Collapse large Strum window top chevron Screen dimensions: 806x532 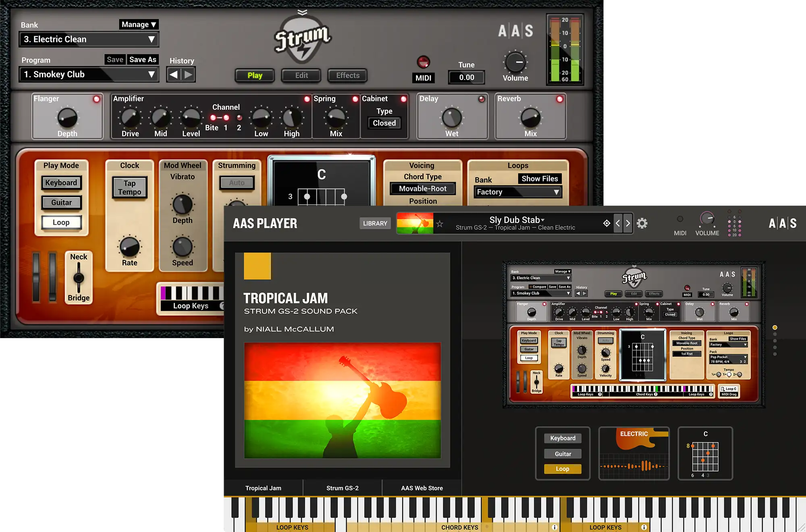tap(302, 12)
